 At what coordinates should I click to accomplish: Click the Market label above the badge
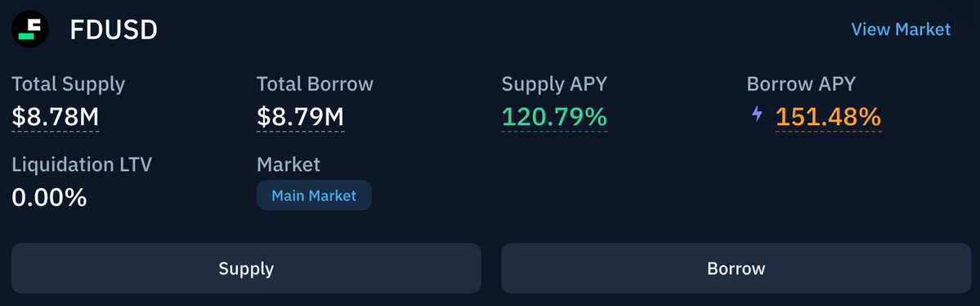pos(289,164)
